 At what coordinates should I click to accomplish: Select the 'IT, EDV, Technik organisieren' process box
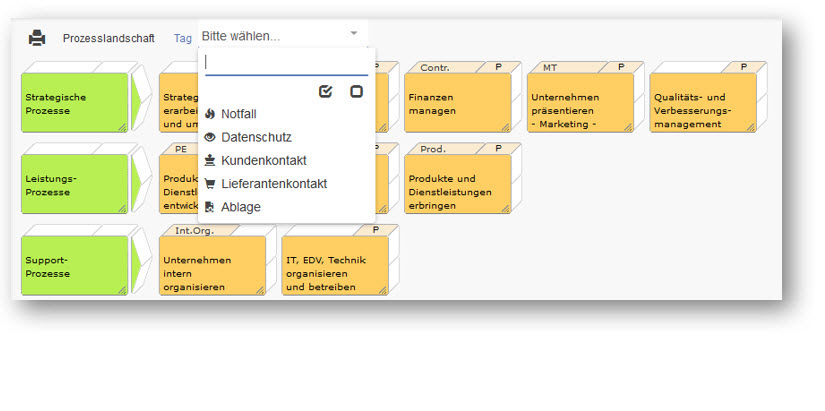click(335, 266)
